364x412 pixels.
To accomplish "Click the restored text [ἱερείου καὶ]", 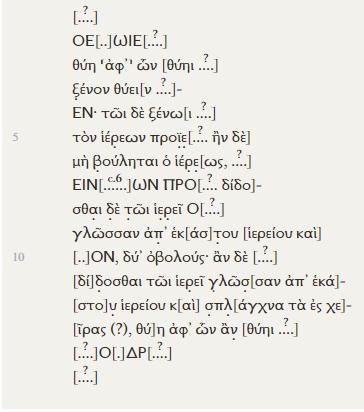I will [x=283, y=234].
